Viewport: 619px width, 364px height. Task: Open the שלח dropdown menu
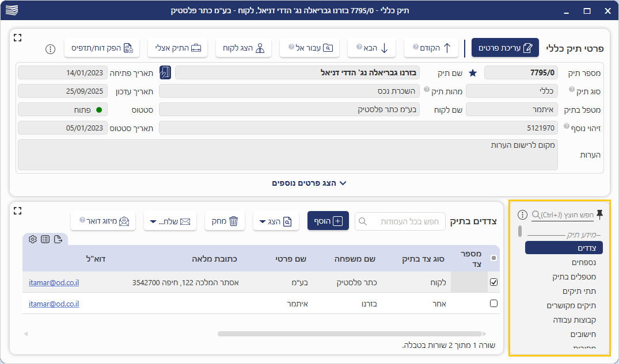pos(170,221)
